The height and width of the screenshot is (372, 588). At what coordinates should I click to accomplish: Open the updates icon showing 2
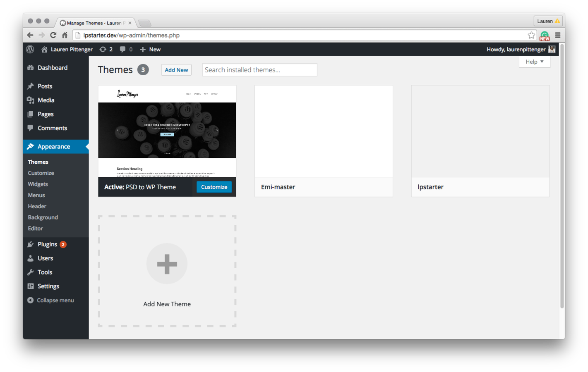coord(103,49)
